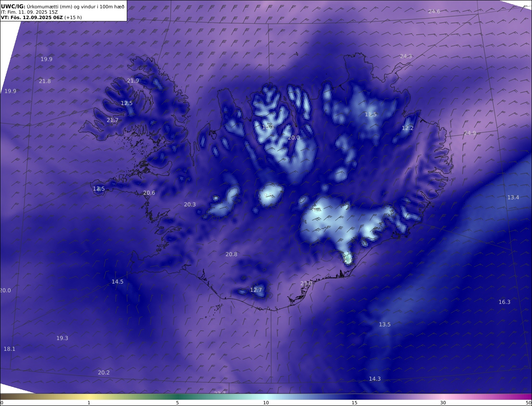Click the map value 20.2
This screenshot has width=532, height=406.
104,372
